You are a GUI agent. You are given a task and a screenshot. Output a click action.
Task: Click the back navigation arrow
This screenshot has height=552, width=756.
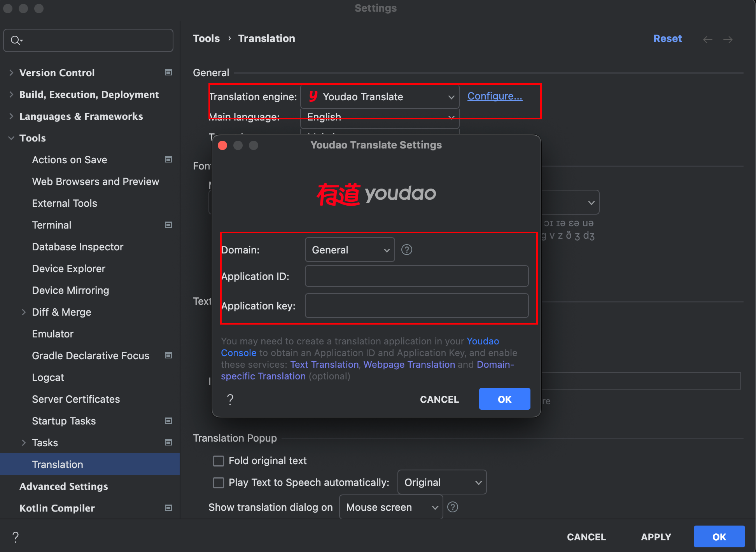[x=707, y=39]
